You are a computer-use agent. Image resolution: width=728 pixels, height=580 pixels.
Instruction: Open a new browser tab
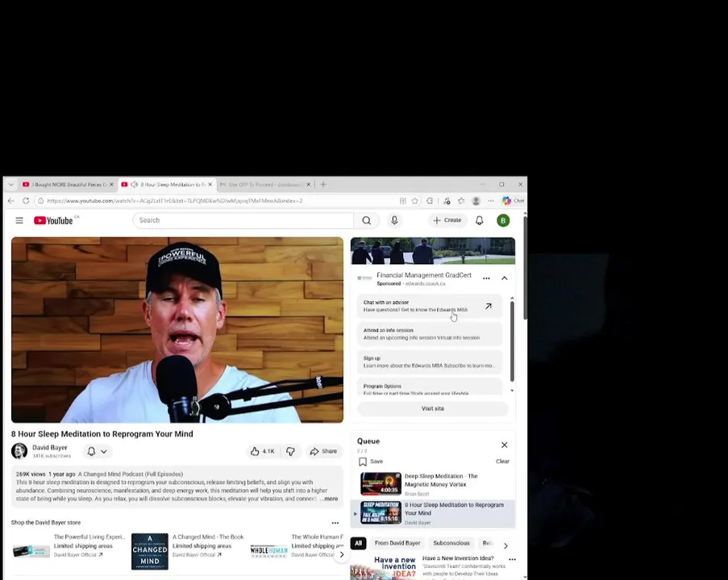(323, 184)
